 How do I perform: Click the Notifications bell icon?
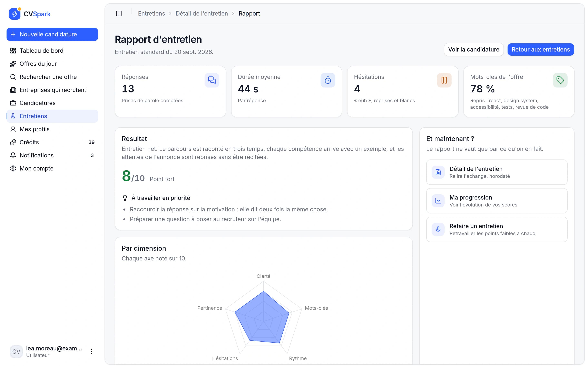coord(13,156)
